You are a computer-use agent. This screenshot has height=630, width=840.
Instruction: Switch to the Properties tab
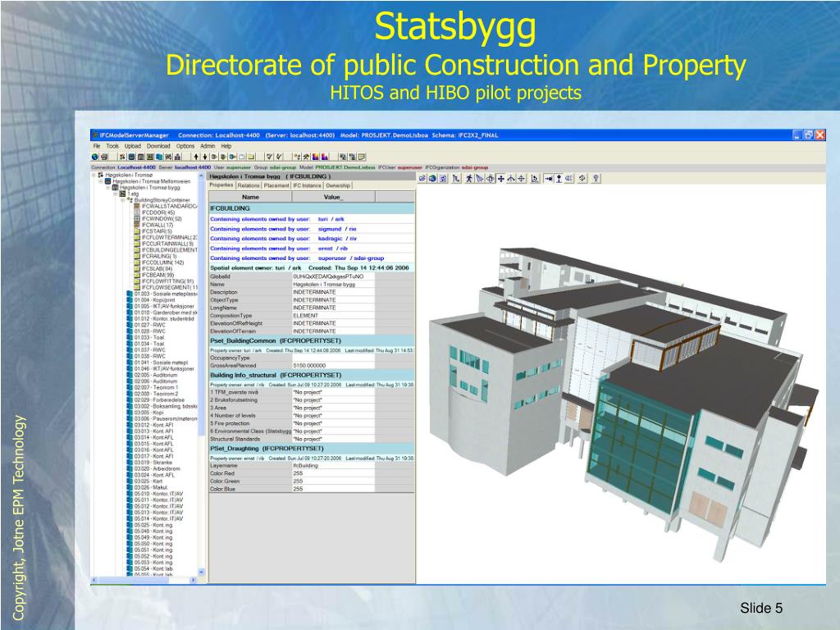(221, 185)
